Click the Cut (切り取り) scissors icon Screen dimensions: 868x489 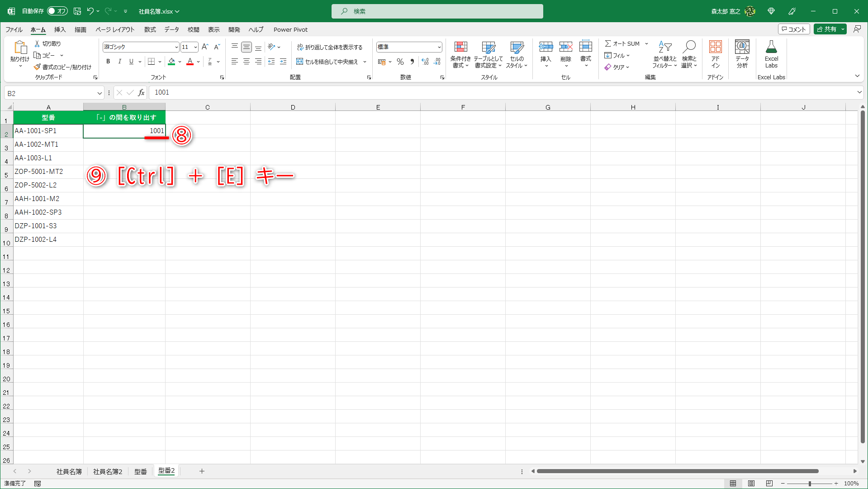[37, 43]
